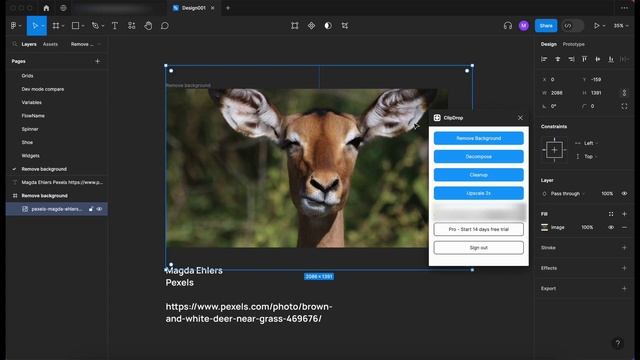640x360 pixels.
Task: Open Present play options dropdown arrow
Action: click(604, 26)
